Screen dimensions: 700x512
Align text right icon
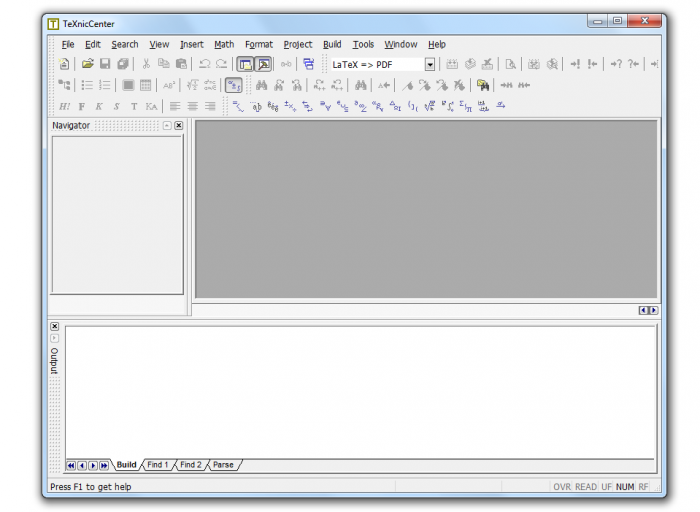(x=210, y=106)
